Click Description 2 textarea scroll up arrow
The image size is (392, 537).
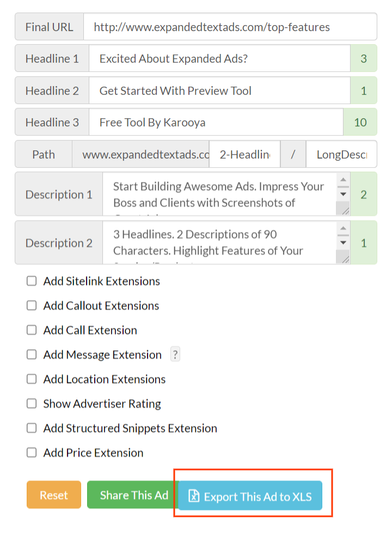(343, 228)
